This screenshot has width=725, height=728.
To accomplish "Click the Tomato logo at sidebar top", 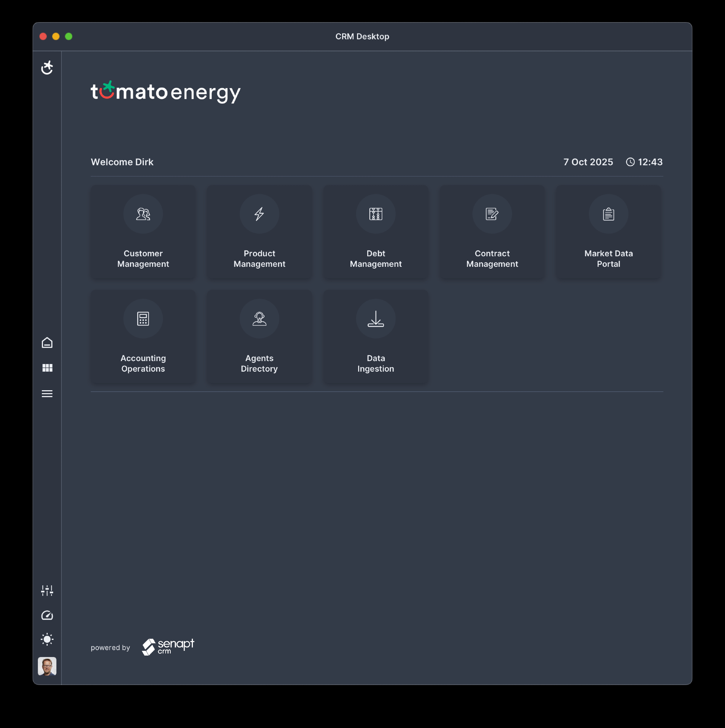I will pyautogui.click(x=47, y=68).
